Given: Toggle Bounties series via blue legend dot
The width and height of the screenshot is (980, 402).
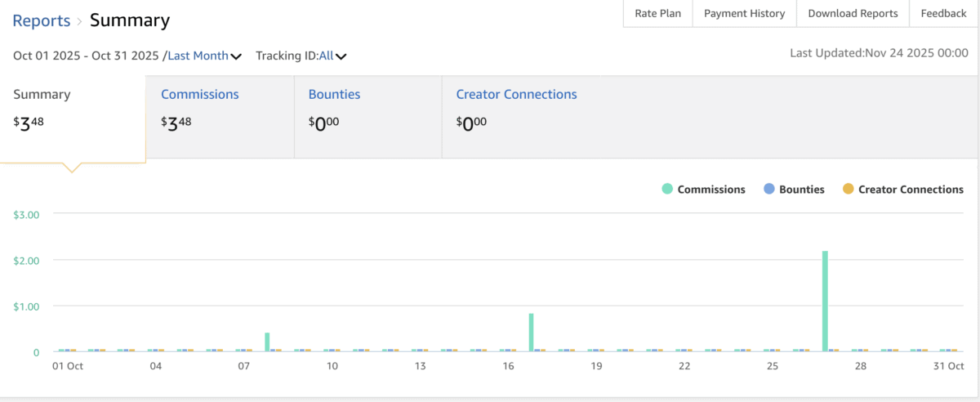Looking at the screenshot, I should [768, 190].
